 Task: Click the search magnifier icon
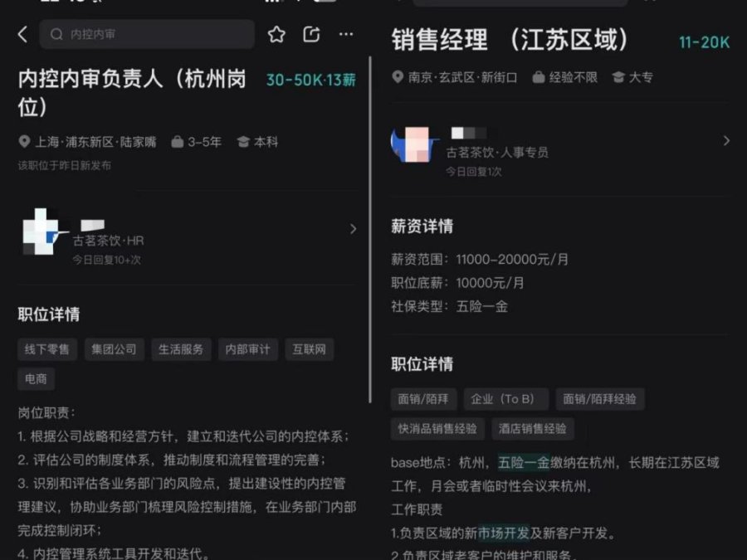click(x=56, y=34)
